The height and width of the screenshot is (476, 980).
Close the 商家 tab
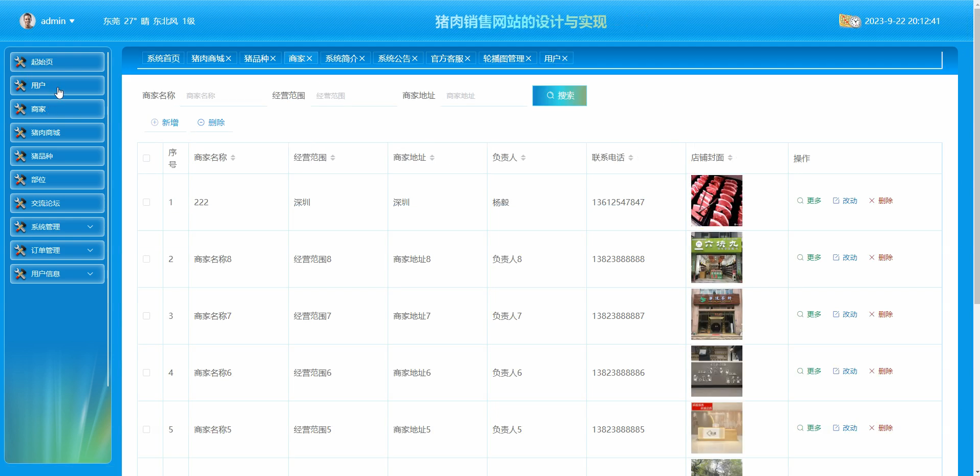[x=309, y=58]
